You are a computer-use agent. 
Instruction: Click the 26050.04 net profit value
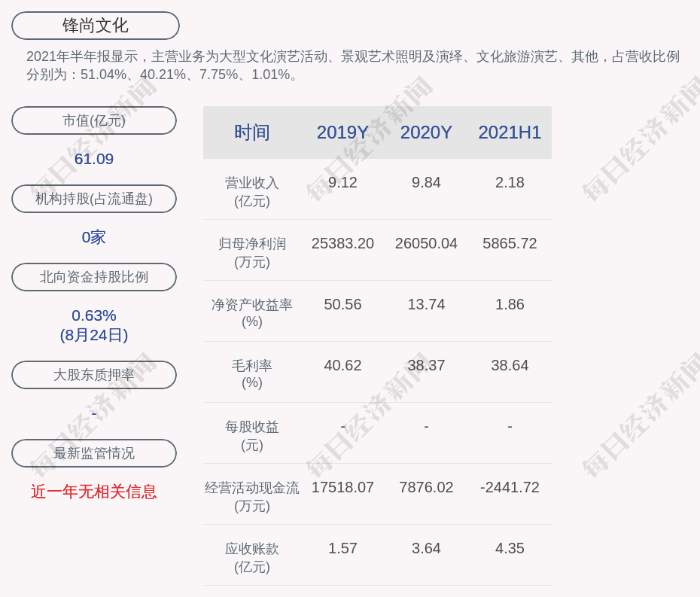click(x=426, y=243)
